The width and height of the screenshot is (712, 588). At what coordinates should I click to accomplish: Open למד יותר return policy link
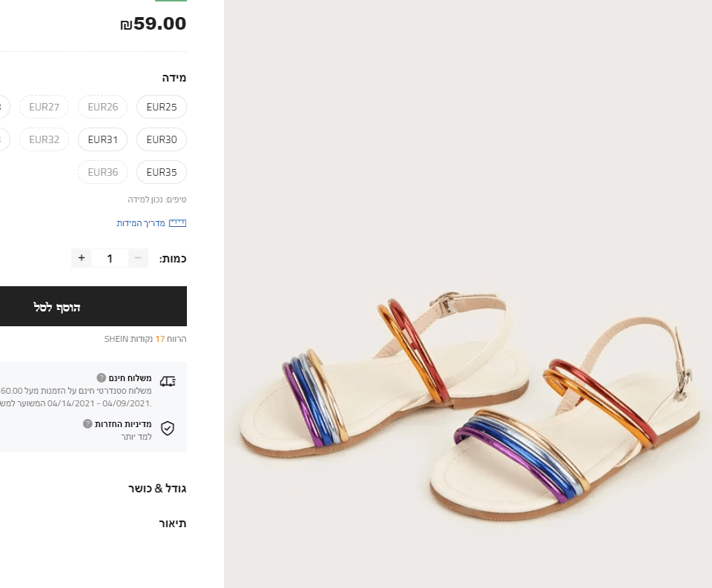pos(136,437)
